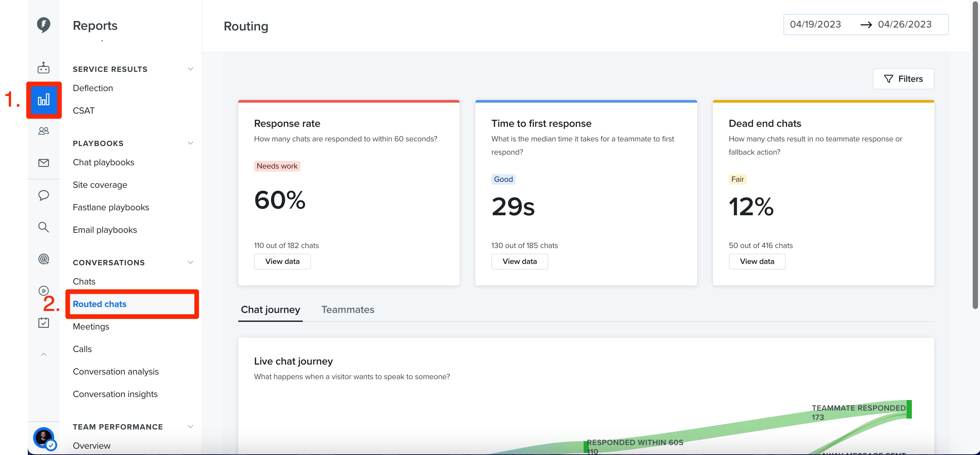The width and height of the screenshot is (980, 455).
Task: Click Teammate Responded node in chart
Action: (x=909, y=409)
